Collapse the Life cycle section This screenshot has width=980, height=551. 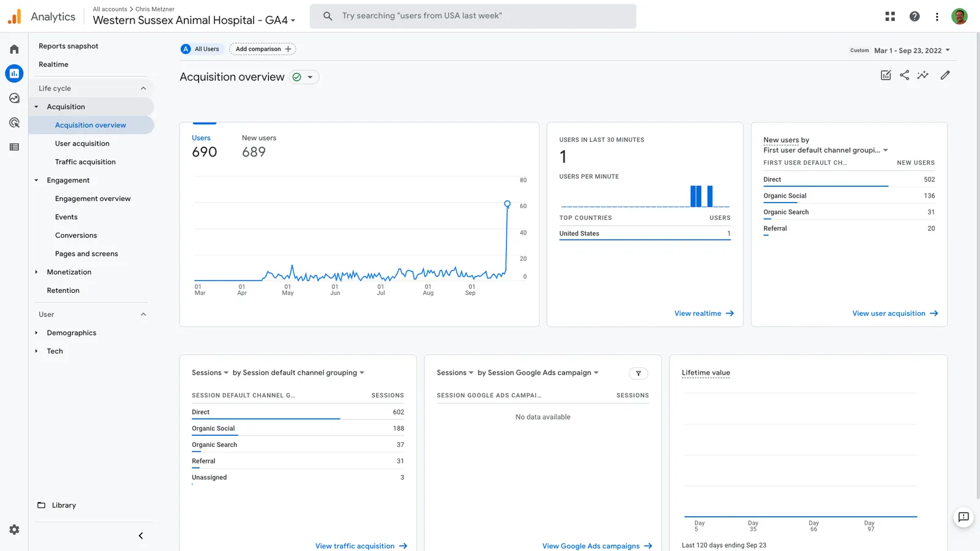[x=92, y=88]
